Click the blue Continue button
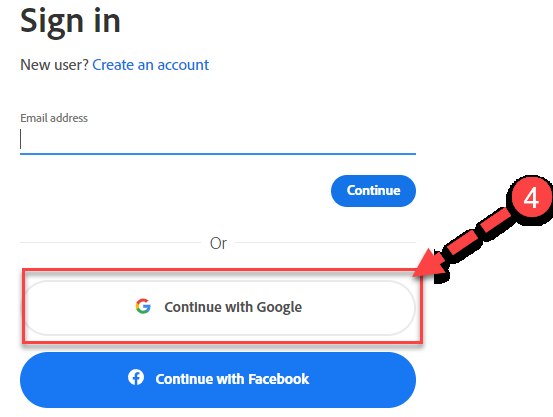 (373, 191)
